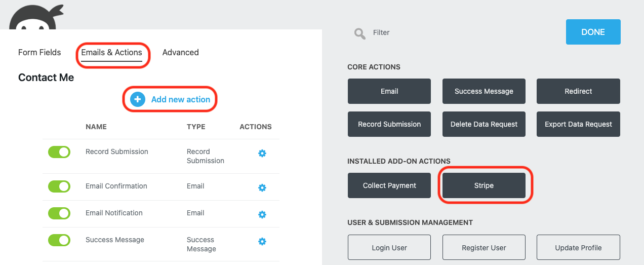Click the plus icon beside Add new action

138,99
